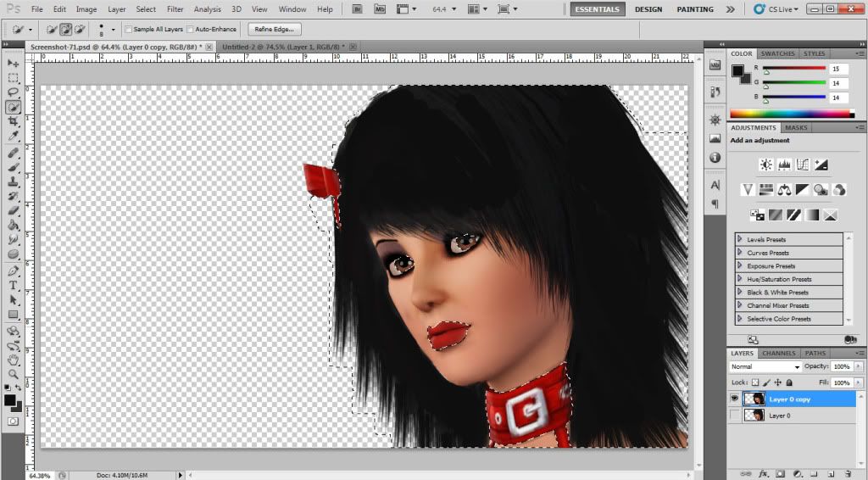This screenshot has height=480, width=868.
Task: Add a Gradient Map adjustment
Action: [812, 215]
